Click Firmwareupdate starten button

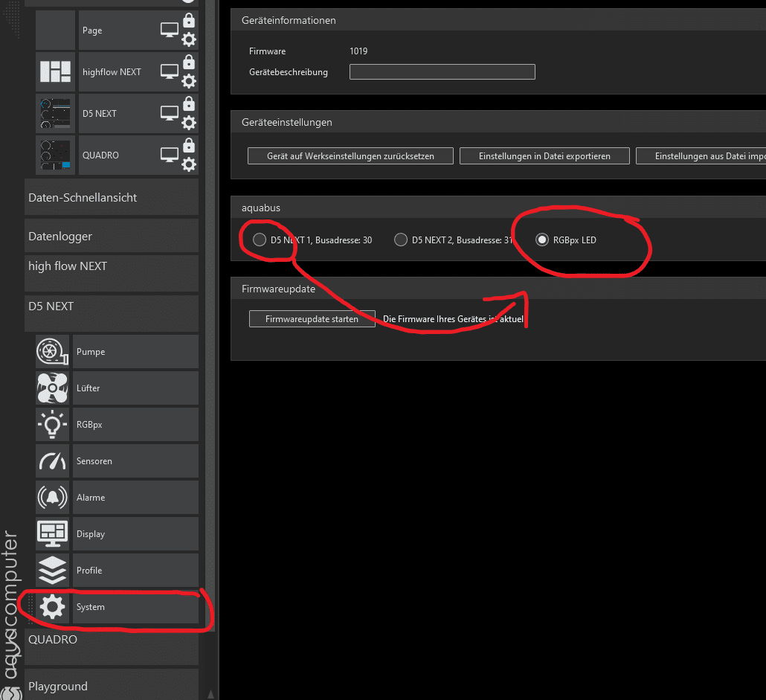(312, 318)
